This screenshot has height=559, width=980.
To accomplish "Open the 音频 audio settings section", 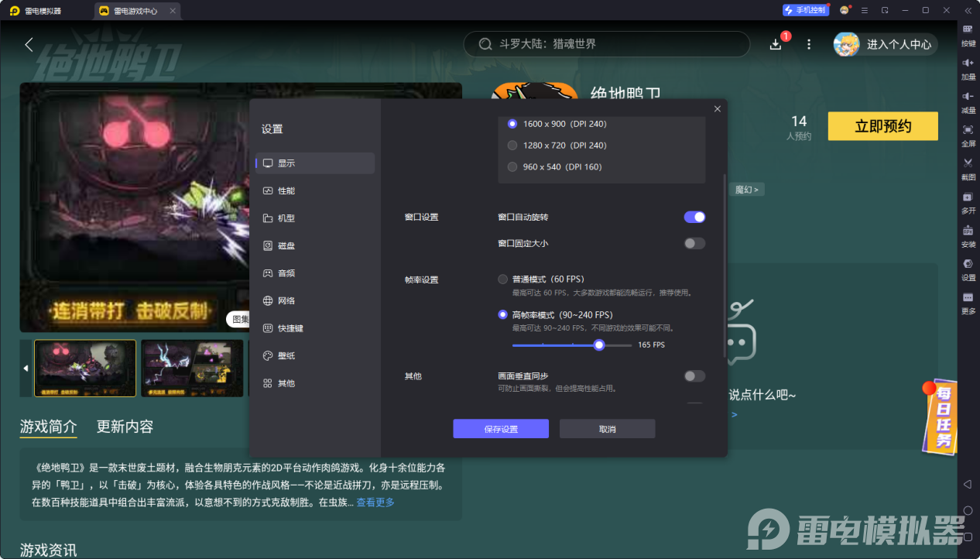I will click(286, 273).
